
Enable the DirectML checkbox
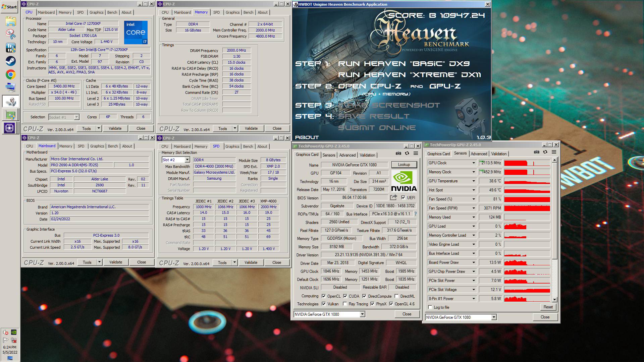pos(396,296)
